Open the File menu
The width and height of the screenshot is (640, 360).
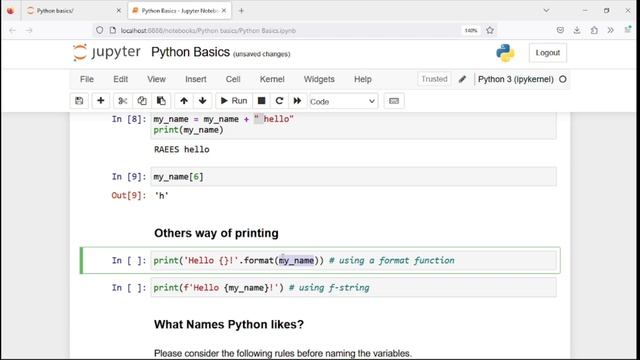(87, 79)
